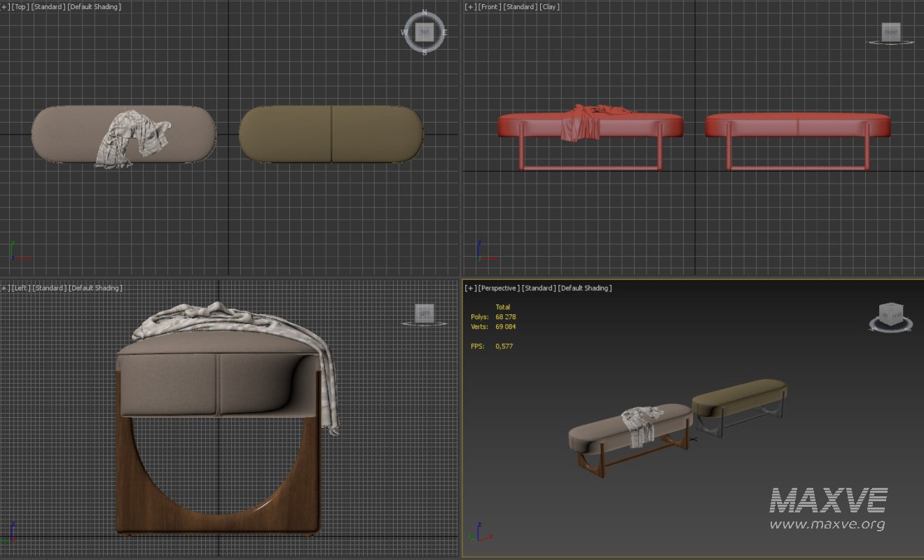Screen dimensions: 924x560
Task: Click the ViewCube TOP face in Top viewport
Action: click(424, 32)
